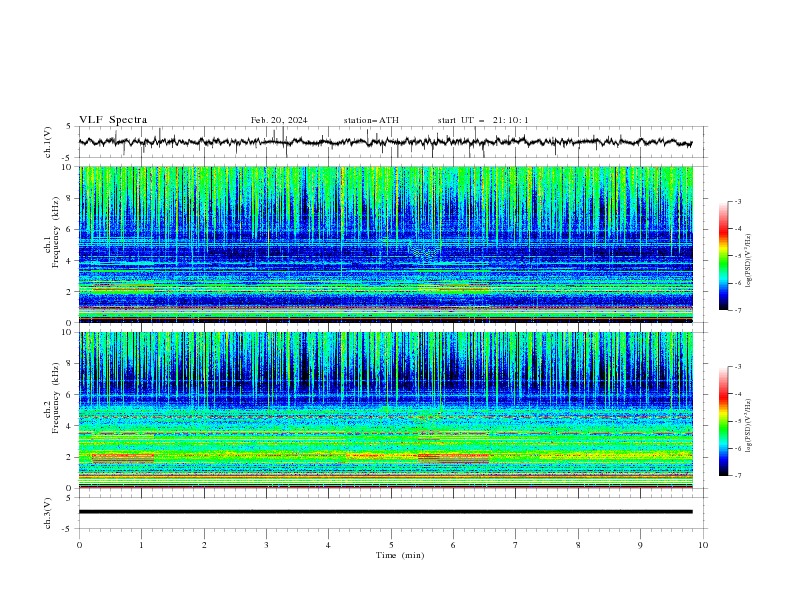Screen dimensions: 792x612
Task: Click time axis tick label "3"
Action: 266,545
